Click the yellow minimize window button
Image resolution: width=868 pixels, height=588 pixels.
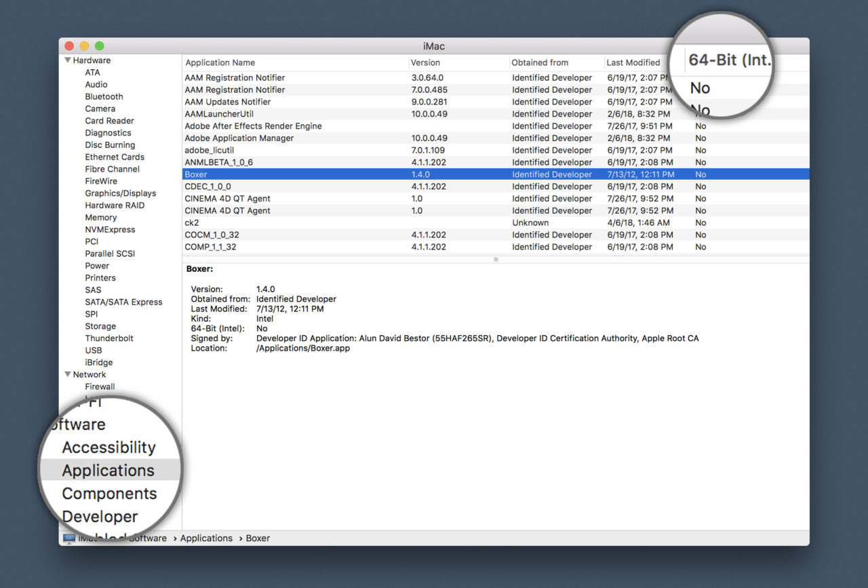click(x=84, y=46)
